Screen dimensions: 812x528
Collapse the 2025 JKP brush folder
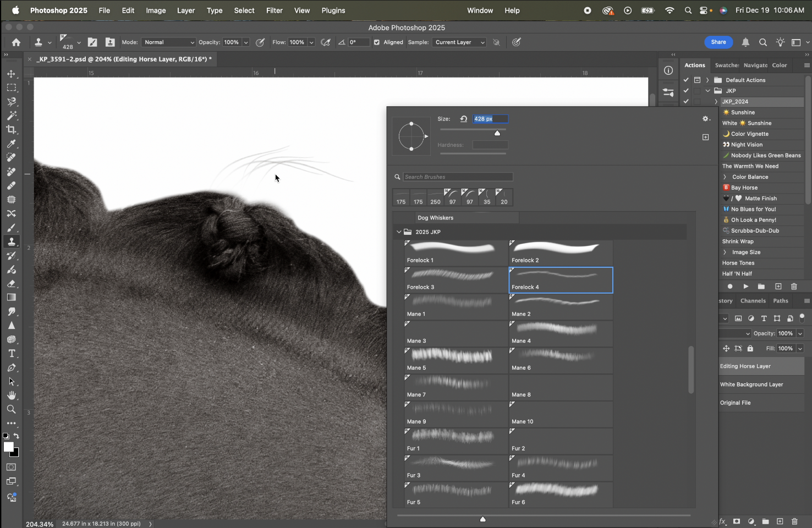pyautogui.click(x=399, y=232)
